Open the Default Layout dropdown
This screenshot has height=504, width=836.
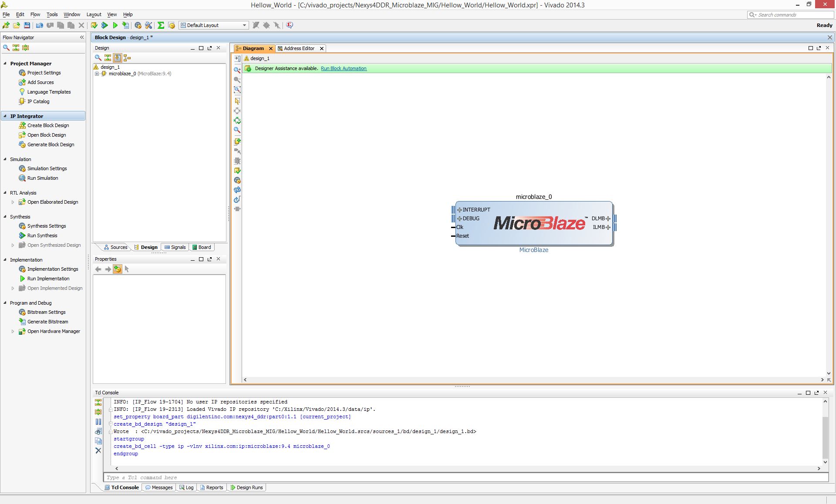pos(244,25)
